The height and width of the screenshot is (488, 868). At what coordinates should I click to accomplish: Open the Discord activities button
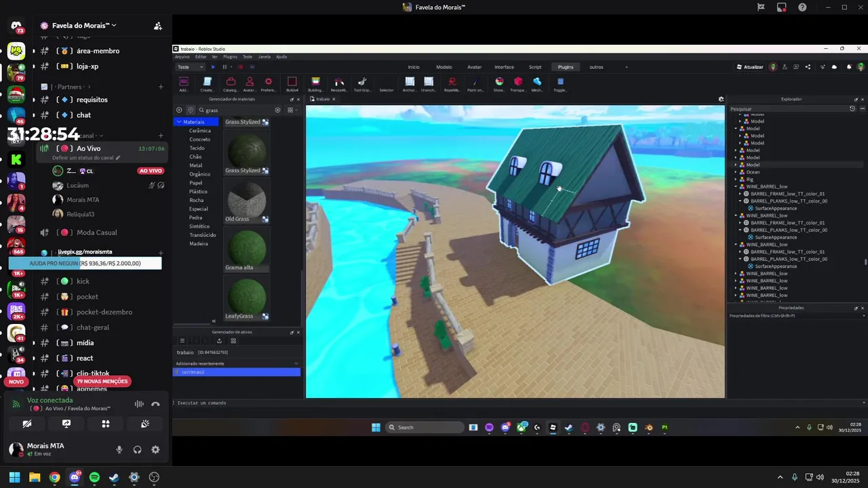(106, 424)
